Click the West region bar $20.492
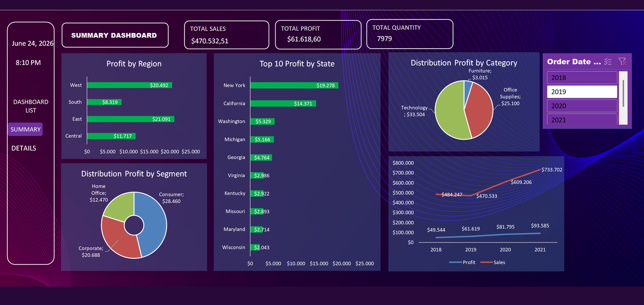The image size is (644, 305). [x=130, y=85]
